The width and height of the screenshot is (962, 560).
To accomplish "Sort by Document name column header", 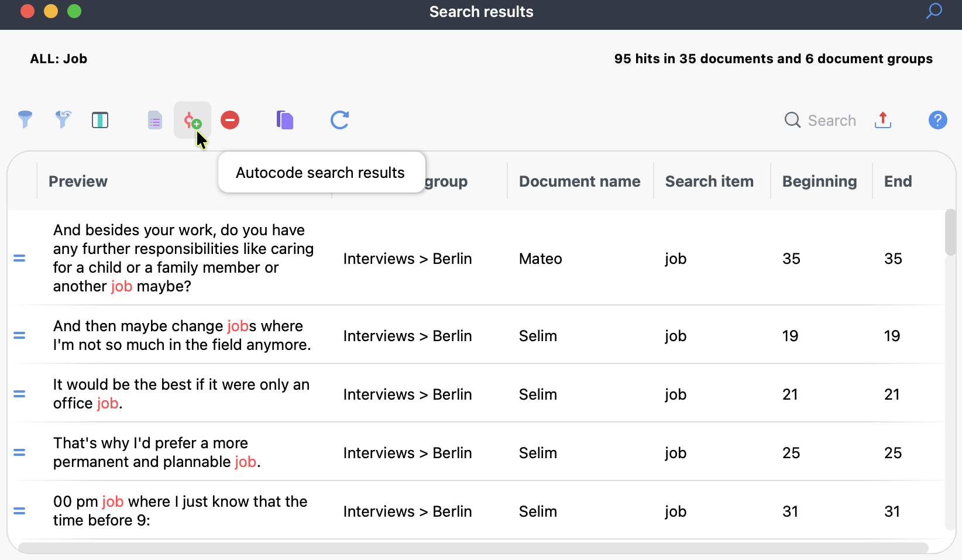I will 579,181.
